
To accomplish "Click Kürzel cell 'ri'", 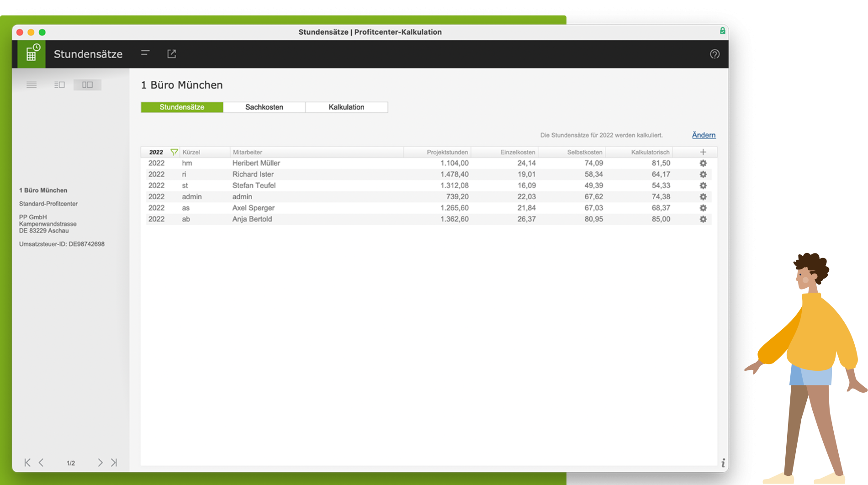I will (x=184, y=174).
